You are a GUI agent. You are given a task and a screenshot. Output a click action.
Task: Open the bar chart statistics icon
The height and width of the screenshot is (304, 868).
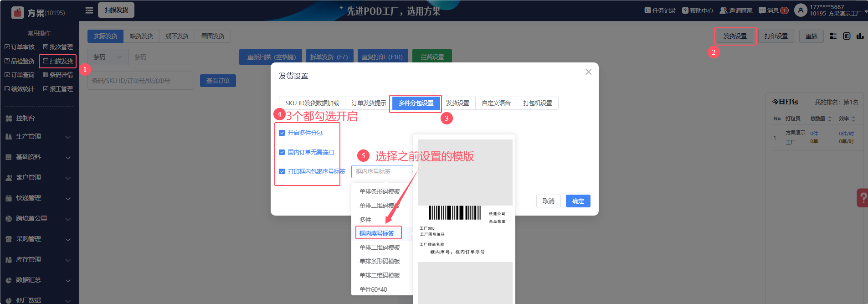tap(860, 36)
